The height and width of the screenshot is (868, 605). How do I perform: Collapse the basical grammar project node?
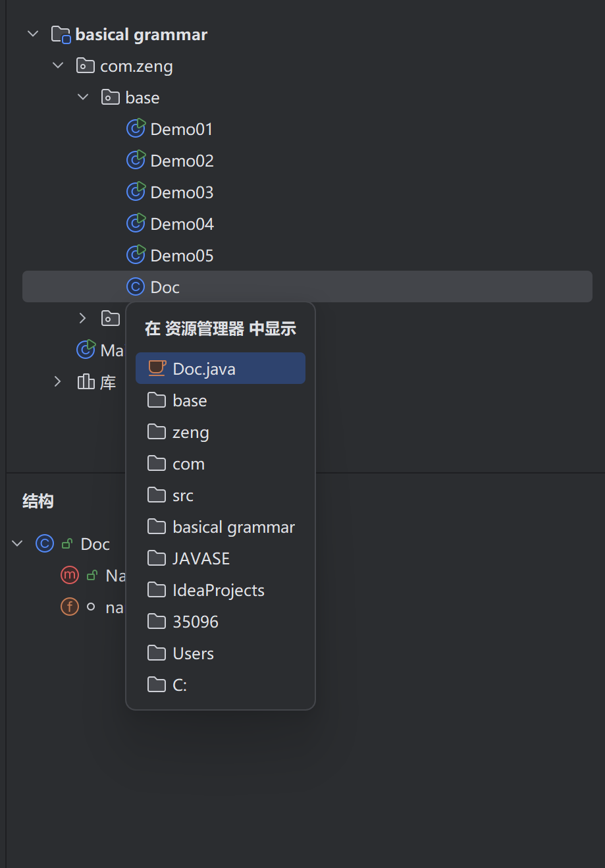(x=33, y=34)
